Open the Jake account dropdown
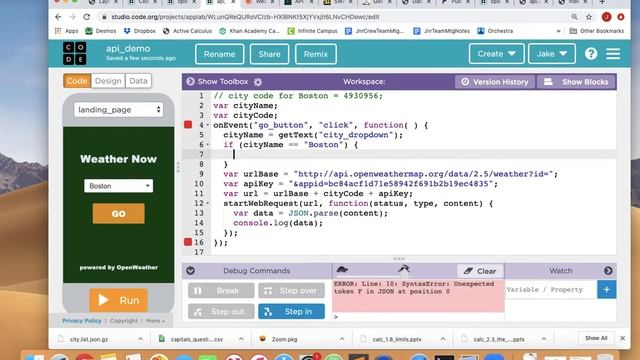The height and width of the screenshot is (360, 640). 552,53
